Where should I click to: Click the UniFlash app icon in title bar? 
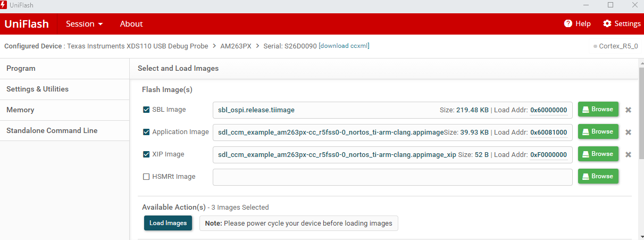[4, 5]
